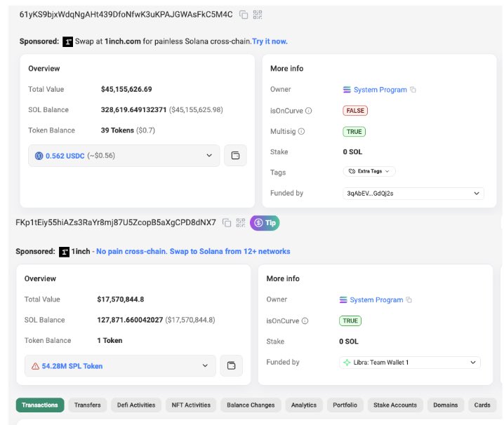This screenshot has height=425, width=504.
Task: Click the Multisig info icon
Action: pos(301,131)
